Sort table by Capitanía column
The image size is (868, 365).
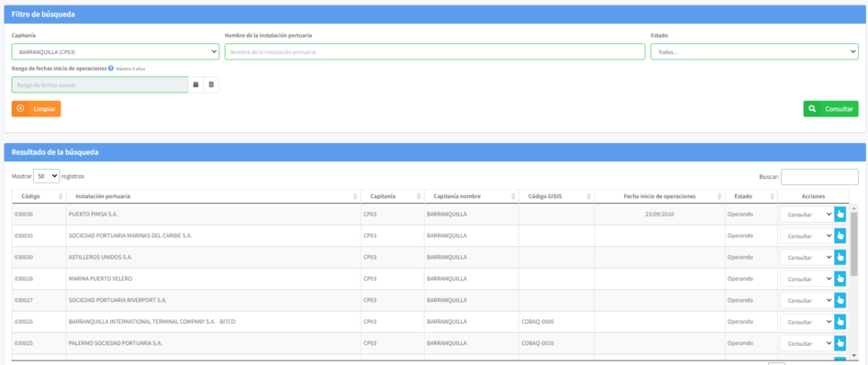(393, 196)
